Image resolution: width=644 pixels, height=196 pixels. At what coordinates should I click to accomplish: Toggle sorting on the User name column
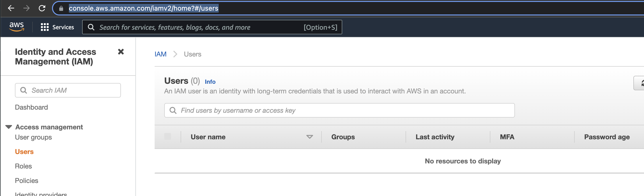coord(309,137)
